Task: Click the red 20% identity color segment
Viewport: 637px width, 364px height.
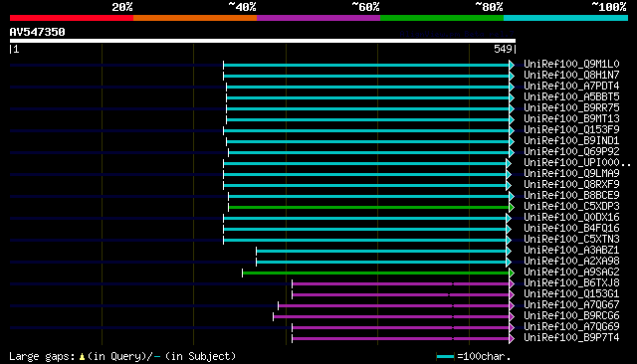Action: pos(72,18)
